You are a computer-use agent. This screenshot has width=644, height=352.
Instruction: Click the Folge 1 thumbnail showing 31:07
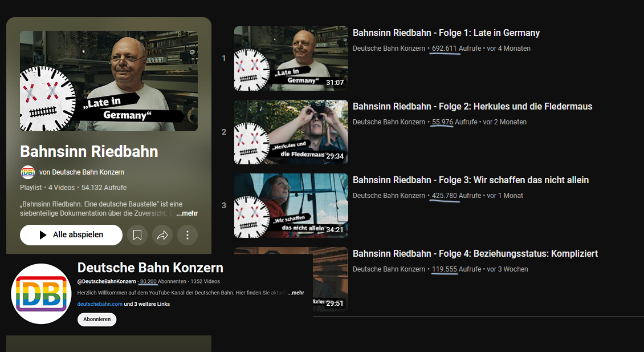(291, 58)
